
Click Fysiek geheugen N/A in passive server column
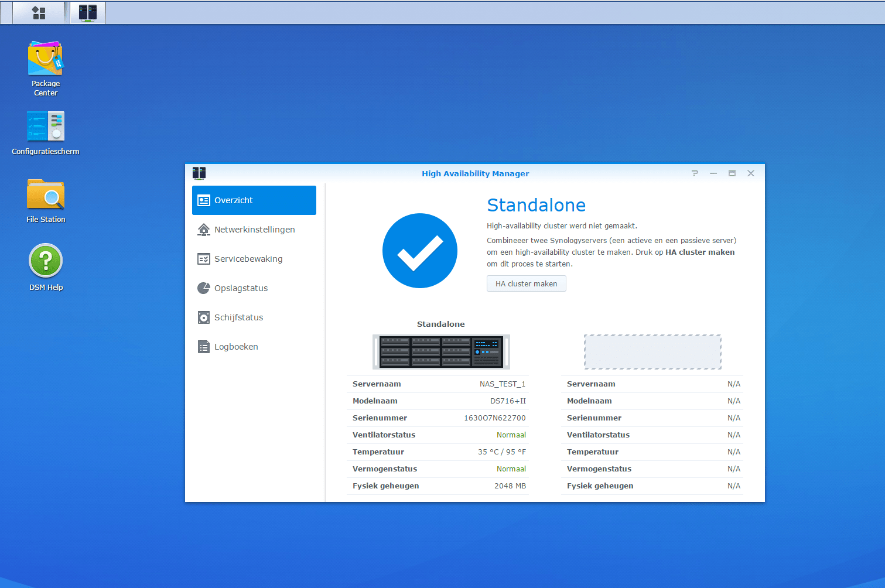734,486
